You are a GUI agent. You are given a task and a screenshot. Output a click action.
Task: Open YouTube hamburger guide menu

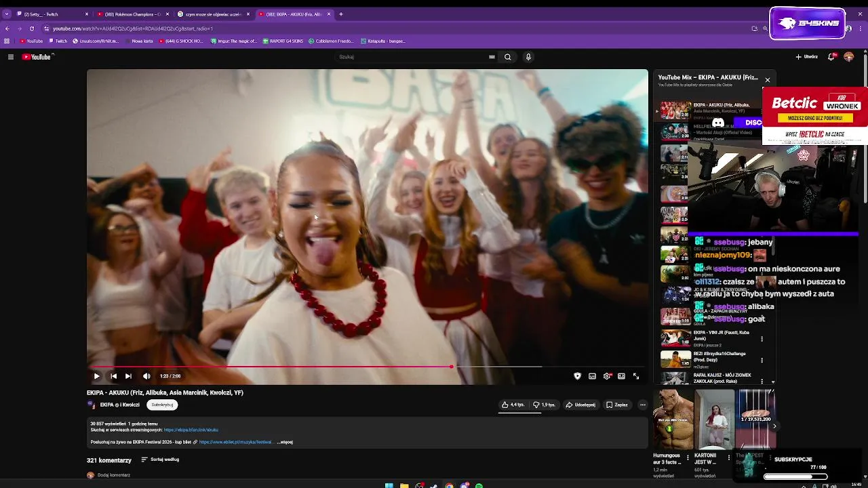click(x=11, y=57)
